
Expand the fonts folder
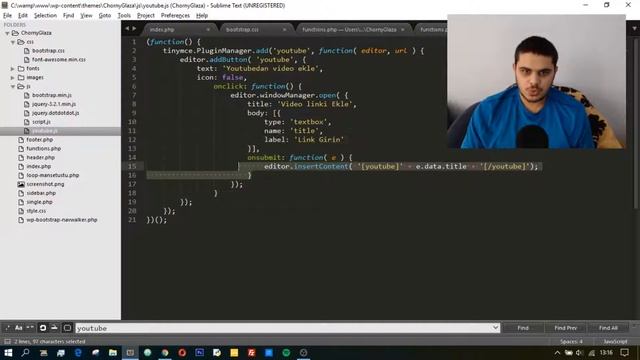tap(13, 69)
